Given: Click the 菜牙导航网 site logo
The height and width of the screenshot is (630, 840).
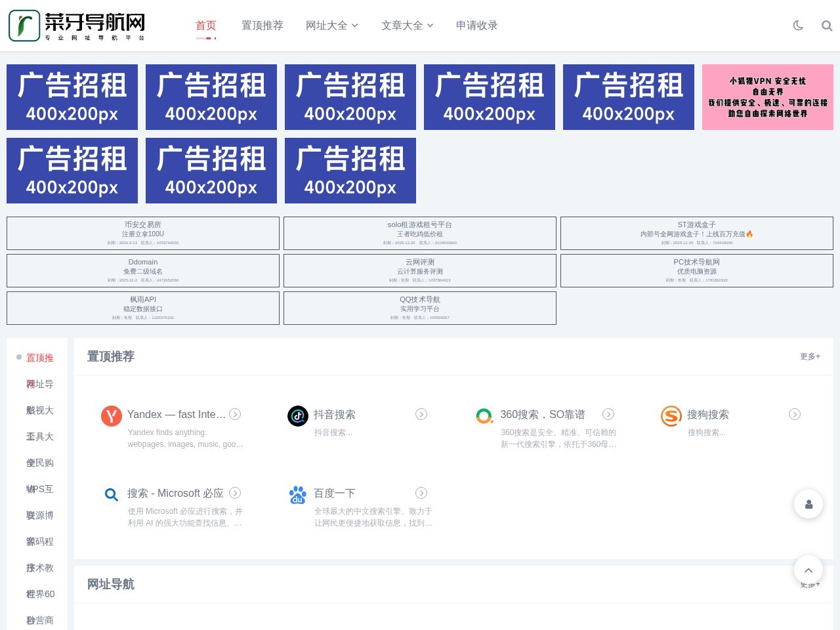Looking at the screenshot, I should (x=75, y=25).
